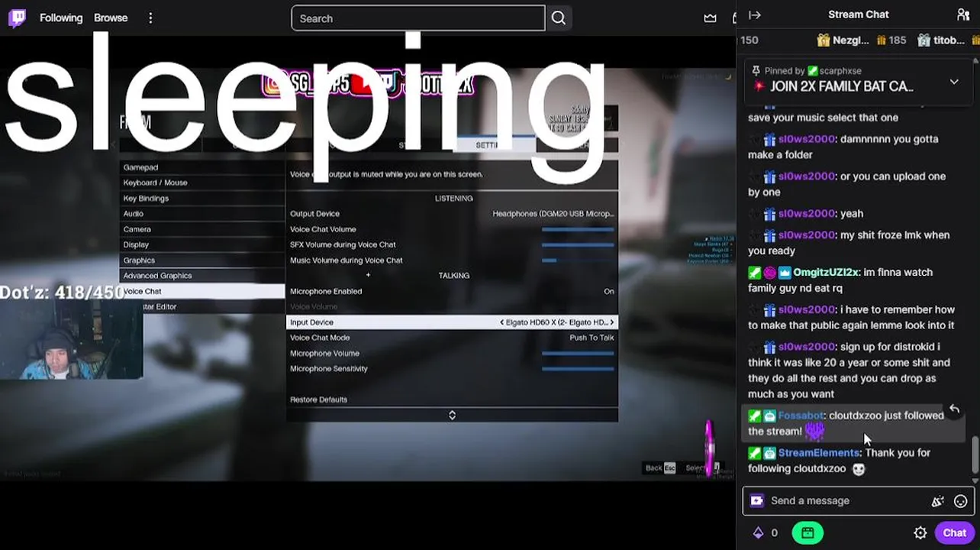
Task: Click the left arrow on the Input Device selector
Action: click(x=501, y=322)
